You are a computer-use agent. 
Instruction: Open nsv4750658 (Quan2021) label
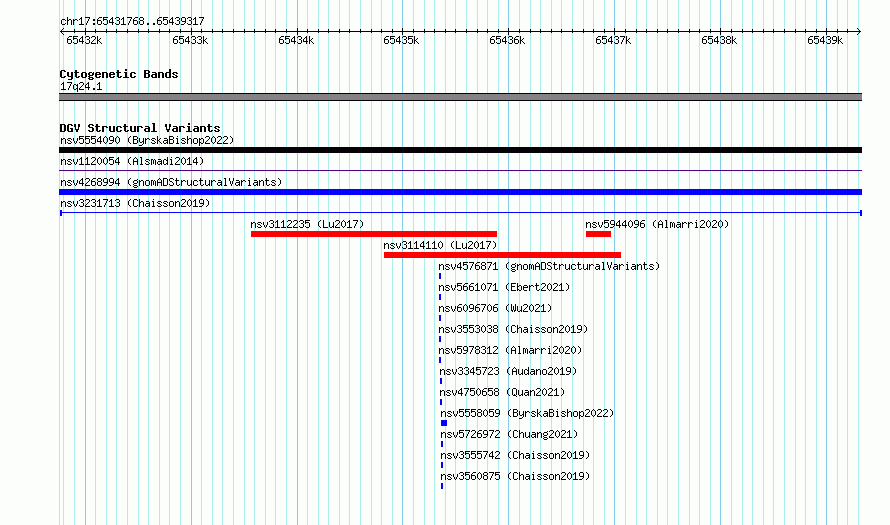(x=502, y=392)
